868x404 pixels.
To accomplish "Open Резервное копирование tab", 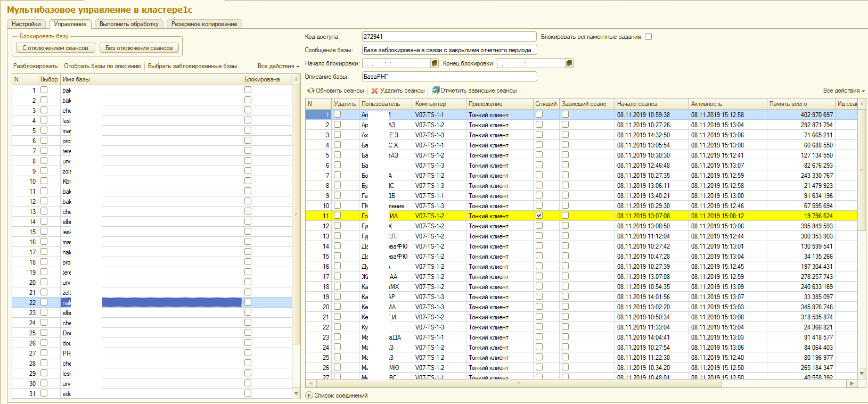I will point(204,24).
